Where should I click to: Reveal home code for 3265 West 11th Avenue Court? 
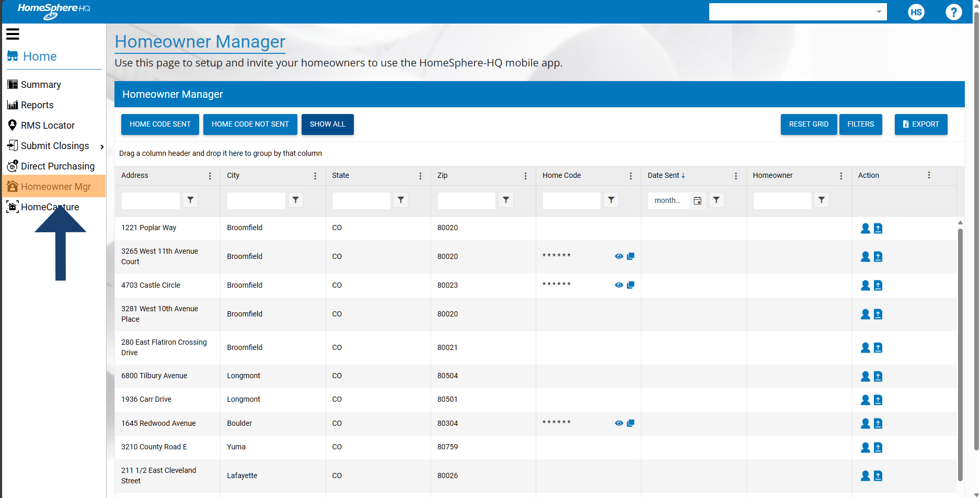[619, 256]
